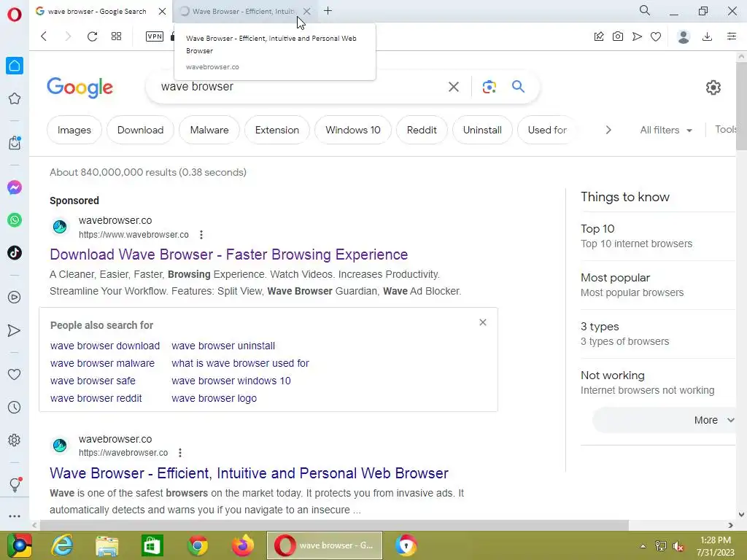Image resolution: width=747 pixels, height=560 pixels.
Task: Toggle the VPN badge in the address bar
Action: (155, 36)
